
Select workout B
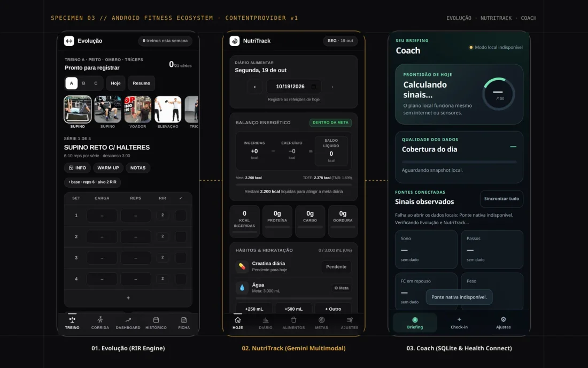coord(83,83)
